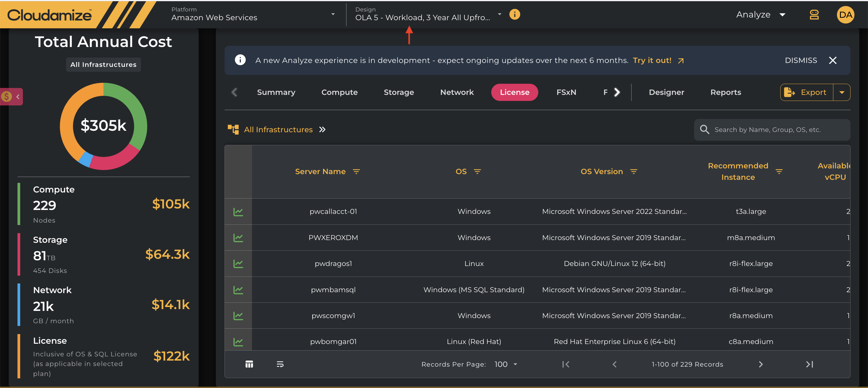Open the Design info icon
The height and width of the screenshot is (388, 868).
click(x=514, y=14)
